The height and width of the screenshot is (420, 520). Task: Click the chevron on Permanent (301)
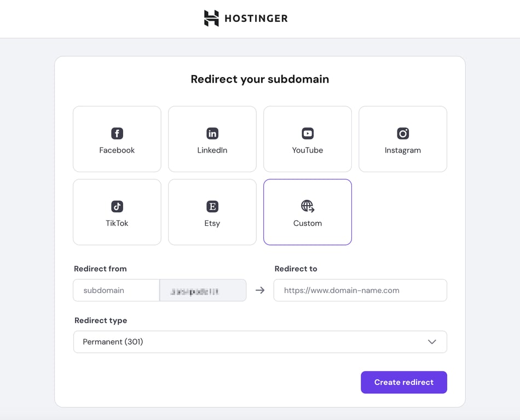pyautogui.click(x=432, y=341)
